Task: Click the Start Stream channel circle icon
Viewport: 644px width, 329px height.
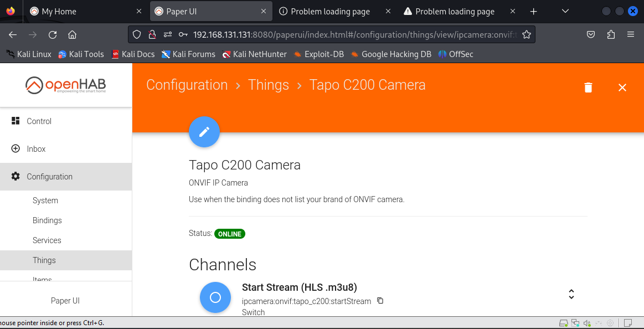Action: pos(215,297)
